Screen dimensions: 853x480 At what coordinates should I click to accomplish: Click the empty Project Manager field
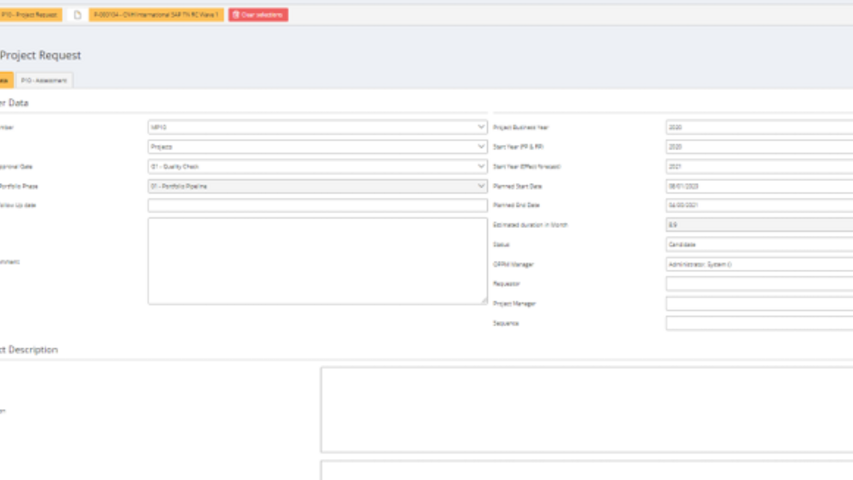pyautogui.click(x=759, y=303)
